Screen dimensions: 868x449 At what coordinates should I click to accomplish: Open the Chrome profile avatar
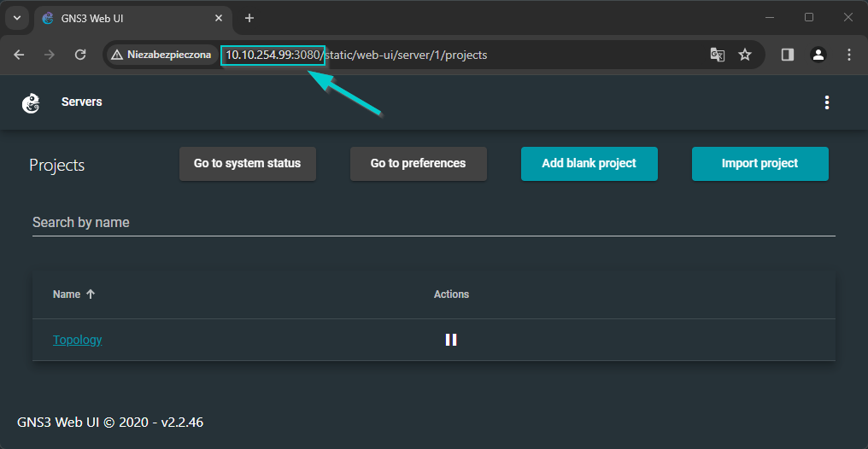(x=818, y=54)
